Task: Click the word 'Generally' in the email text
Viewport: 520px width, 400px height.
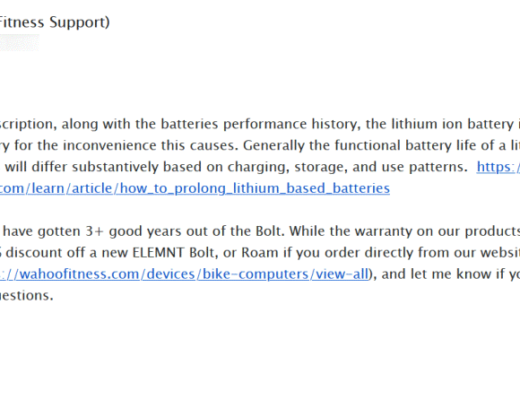Action: pyautogui.click(x=274, y=146)
